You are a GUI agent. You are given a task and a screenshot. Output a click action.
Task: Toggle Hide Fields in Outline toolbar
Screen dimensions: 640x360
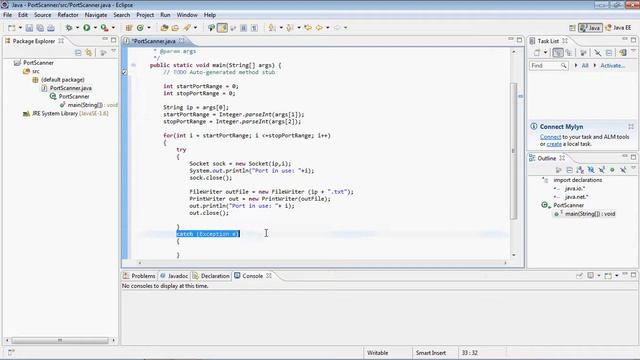point(591,170)
